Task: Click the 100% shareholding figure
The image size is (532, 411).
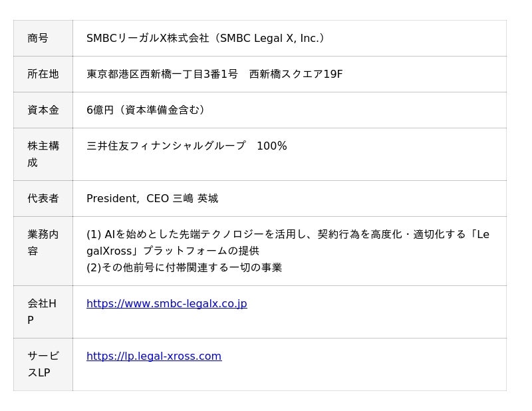Action: click(x=271, y=146)
